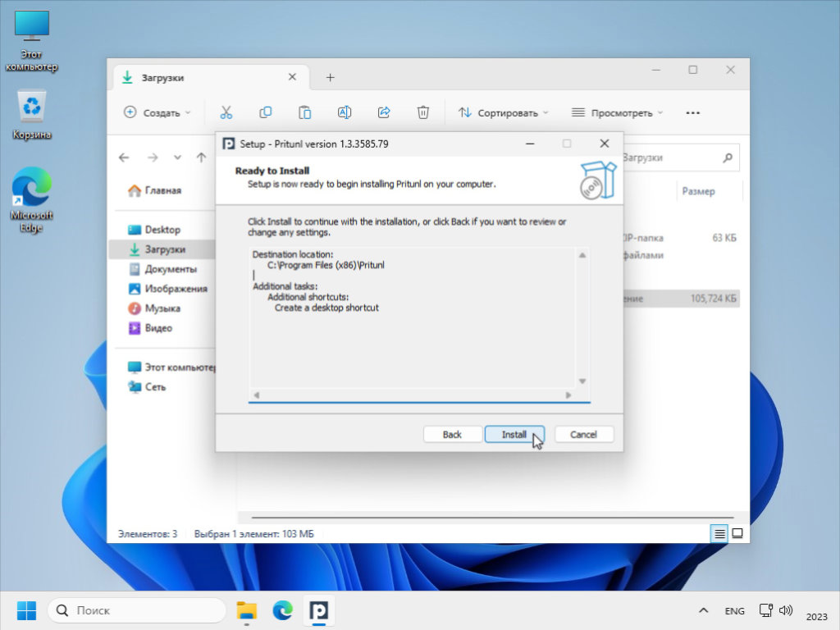Open Этот компьютер in the Explorer sidebar
Screen dimensions: 840x630
point(171,367)
